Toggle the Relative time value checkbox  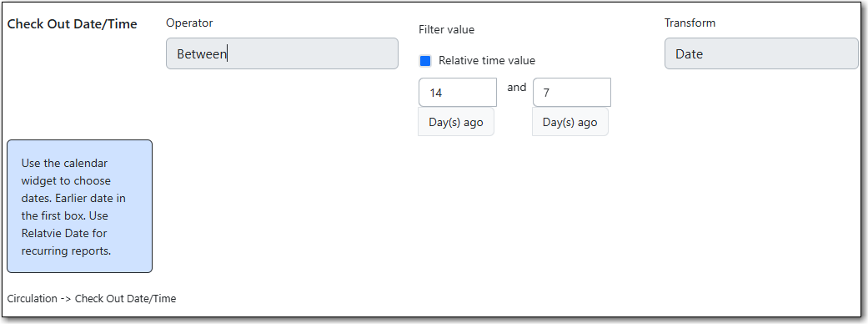tap(425, 61)
